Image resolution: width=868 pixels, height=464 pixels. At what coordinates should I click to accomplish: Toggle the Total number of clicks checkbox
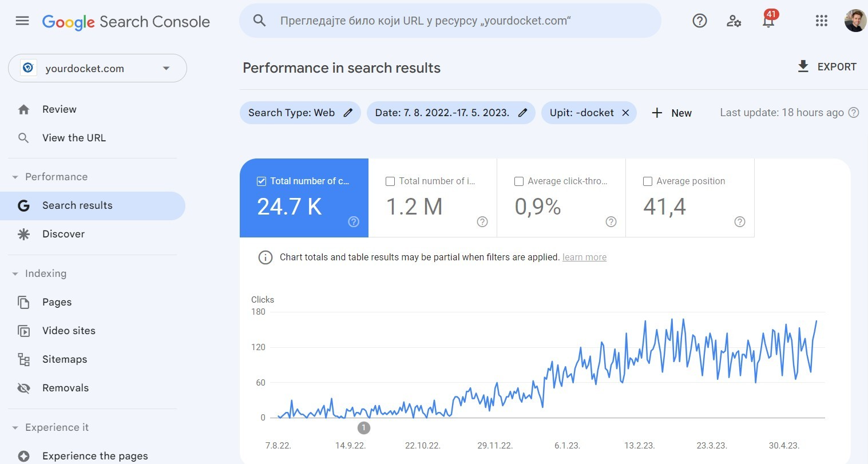tap(261, 181)
